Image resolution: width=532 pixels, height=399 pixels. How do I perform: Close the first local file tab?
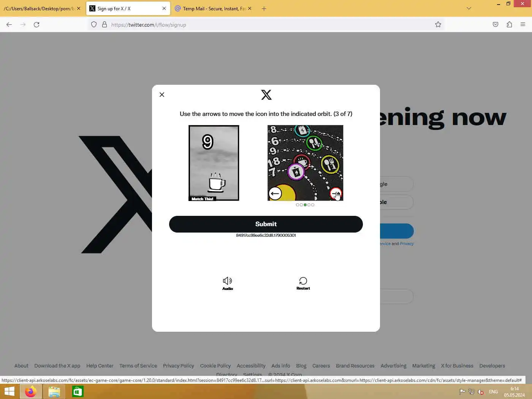(x=79, y=8)
